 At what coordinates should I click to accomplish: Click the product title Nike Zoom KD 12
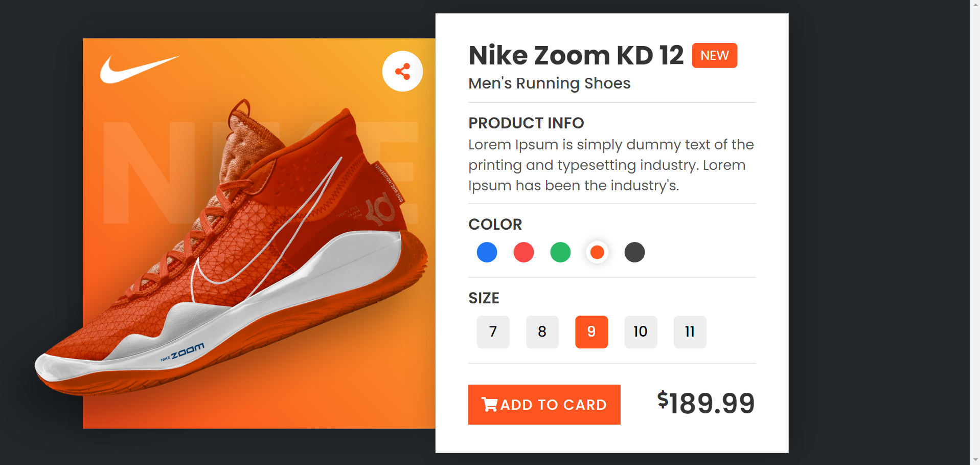coord(576,55)
